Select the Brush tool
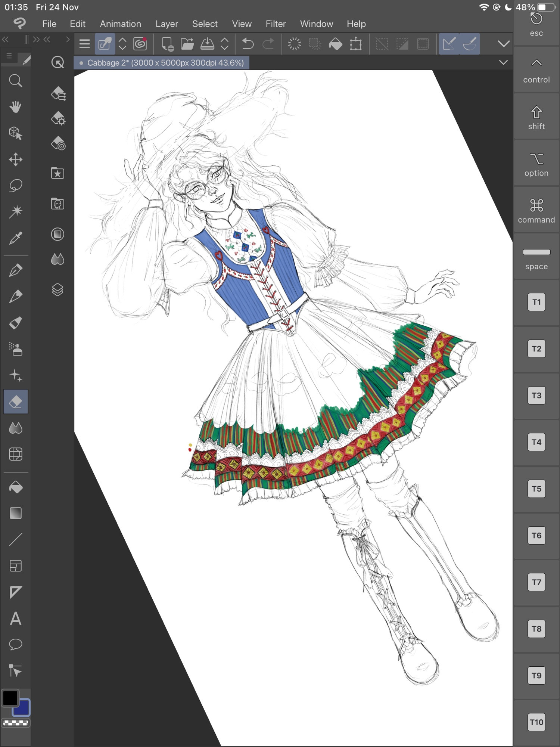Screen dimensions: 560x747 point(15,323)
